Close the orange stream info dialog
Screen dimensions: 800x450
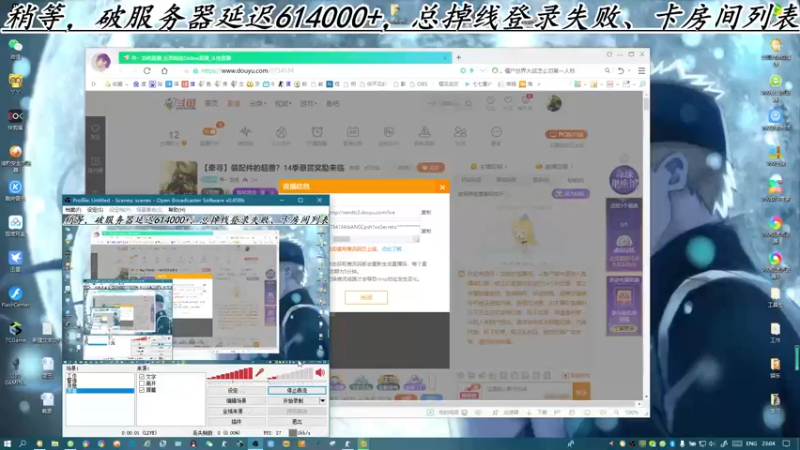(442, 187)
